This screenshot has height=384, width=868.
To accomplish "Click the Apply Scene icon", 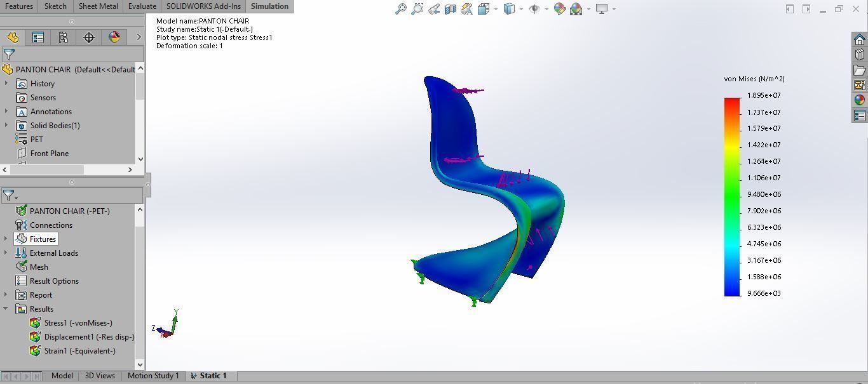I will tap(576, 9).
